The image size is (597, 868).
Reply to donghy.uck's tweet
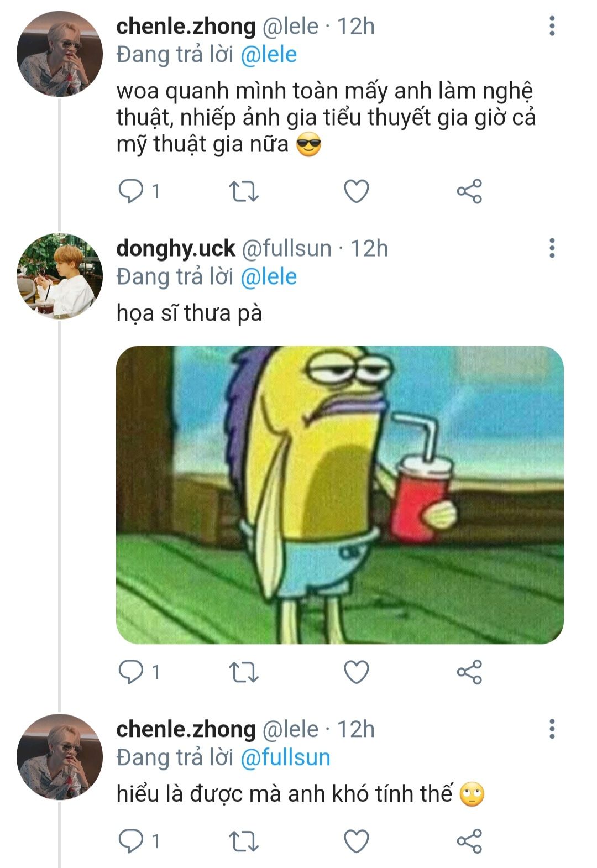[x=131, y=672]
